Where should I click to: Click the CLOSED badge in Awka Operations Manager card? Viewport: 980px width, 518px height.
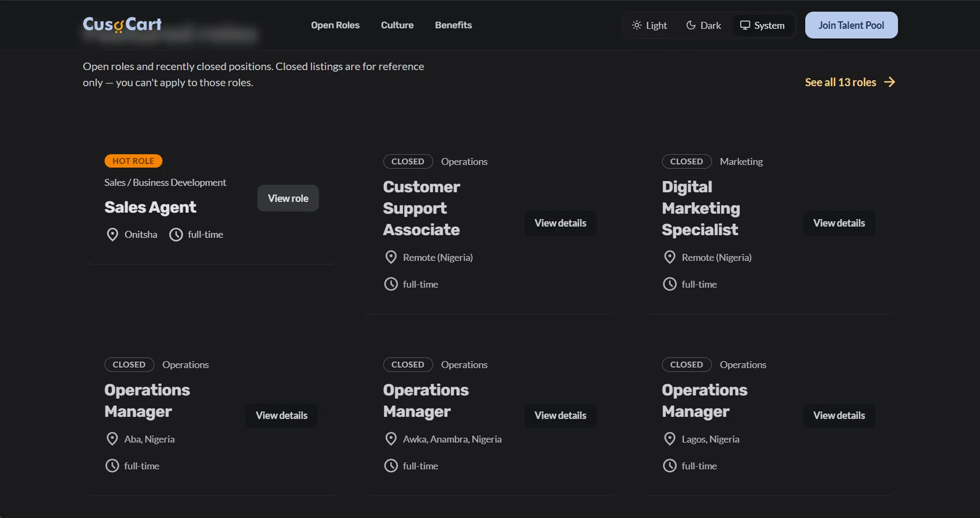pos(408,365)
